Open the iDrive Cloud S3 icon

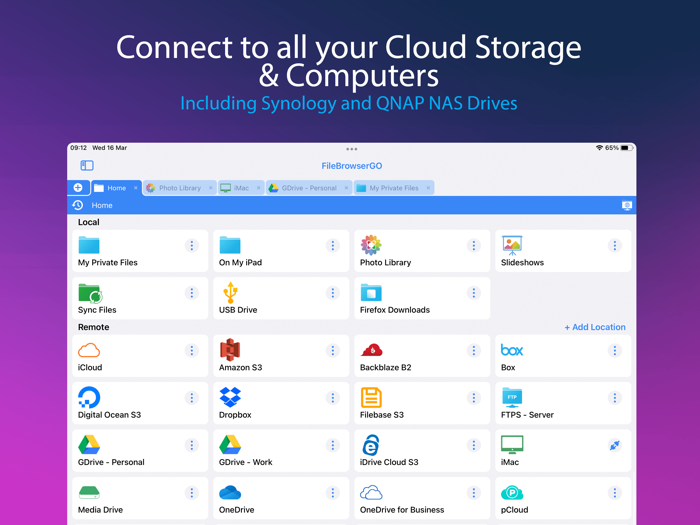(371, 445)
